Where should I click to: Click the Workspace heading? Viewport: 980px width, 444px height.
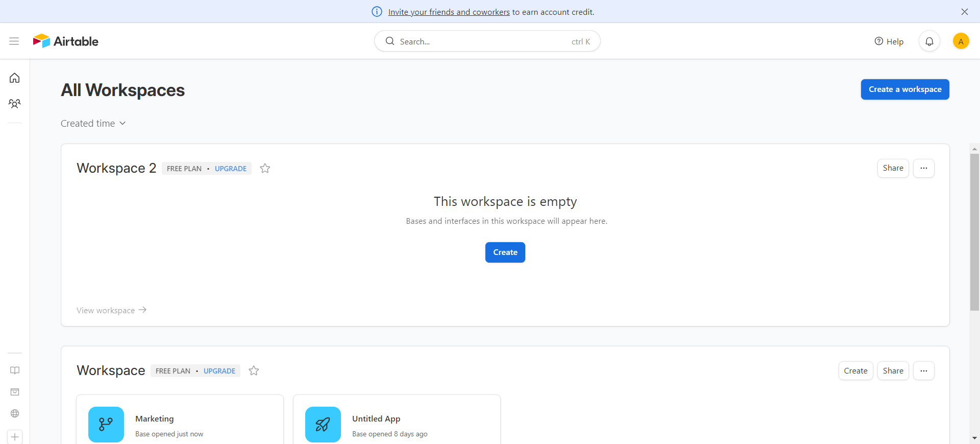(x=111, y=370)
